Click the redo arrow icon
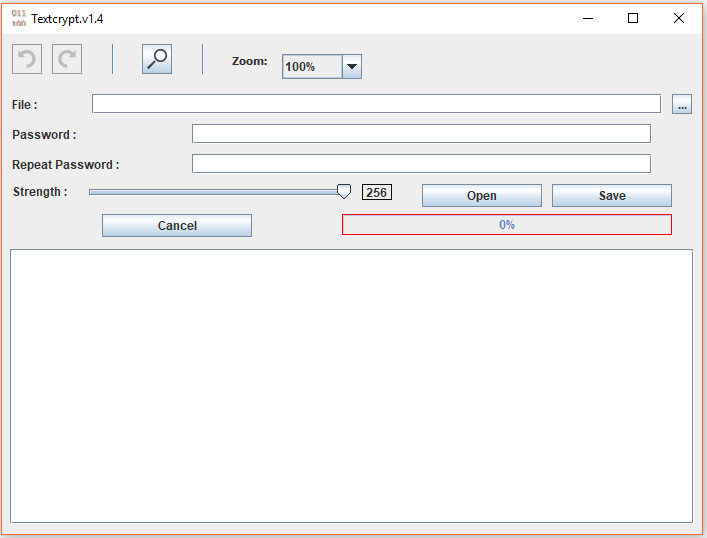Screen dimensions: 707x538 [x=67, y=59]
